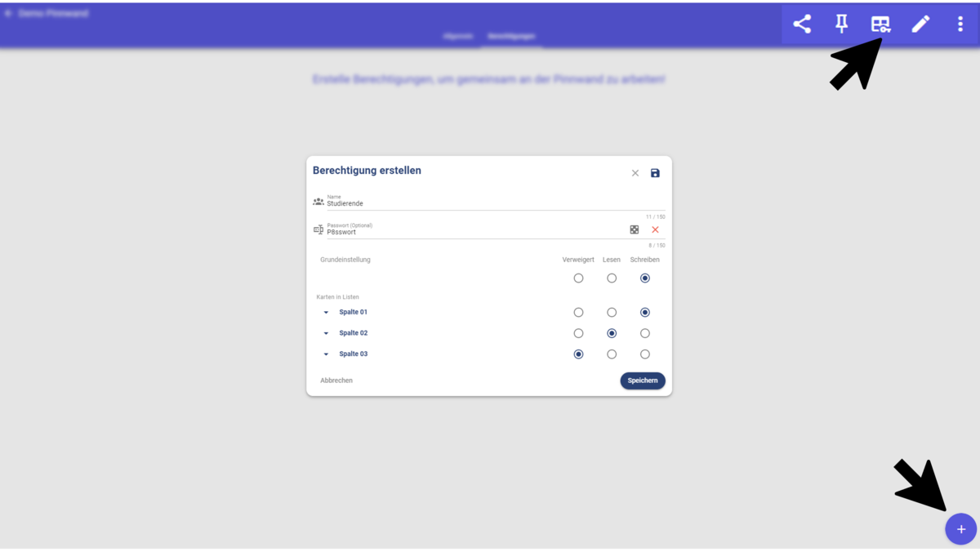Open permissions via the key-card icon
The image size is (980, 552).
coord(880,24)
